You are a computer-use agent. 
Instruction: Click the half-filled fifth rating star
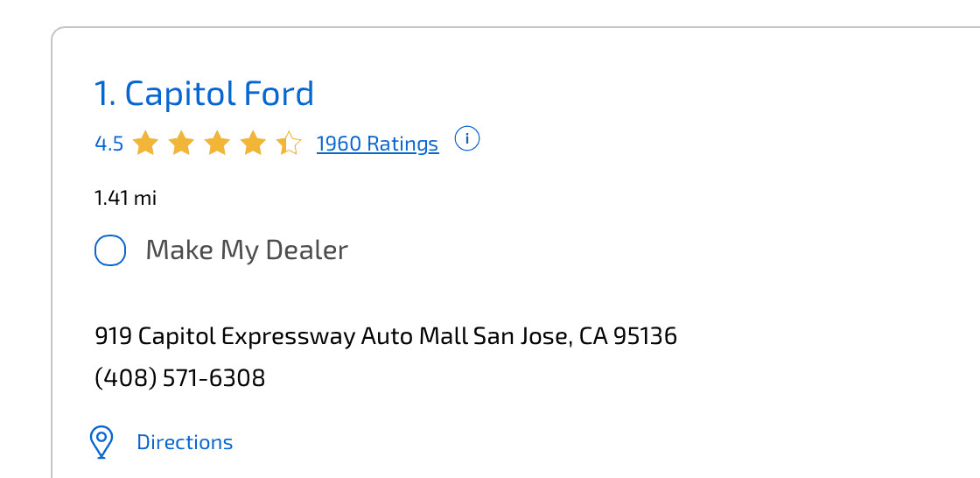tap(288, 143)
